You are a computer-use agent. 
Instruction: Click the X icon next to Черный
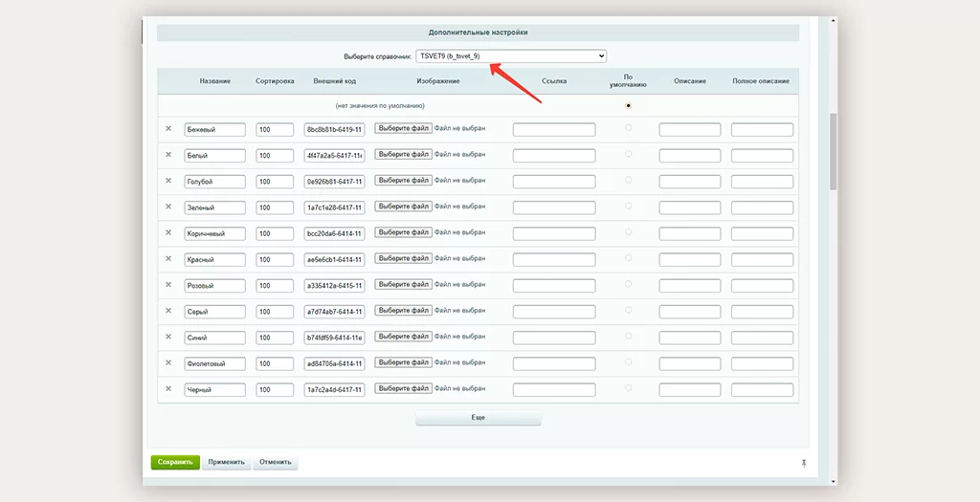(168, 388)
